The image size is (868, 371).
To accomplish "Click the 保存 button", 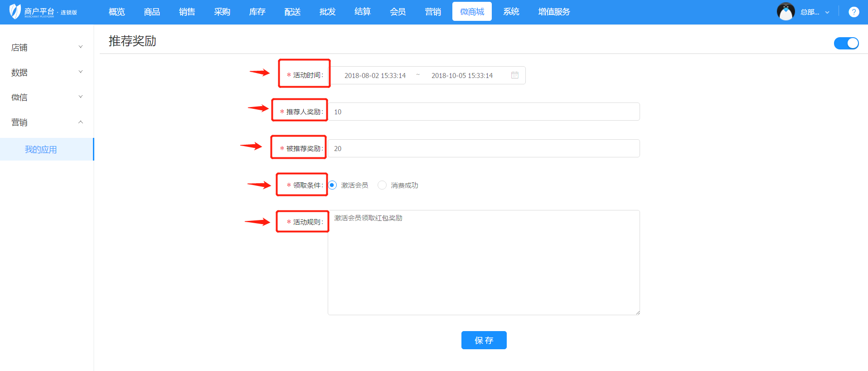I will click(x=484, y=340).
